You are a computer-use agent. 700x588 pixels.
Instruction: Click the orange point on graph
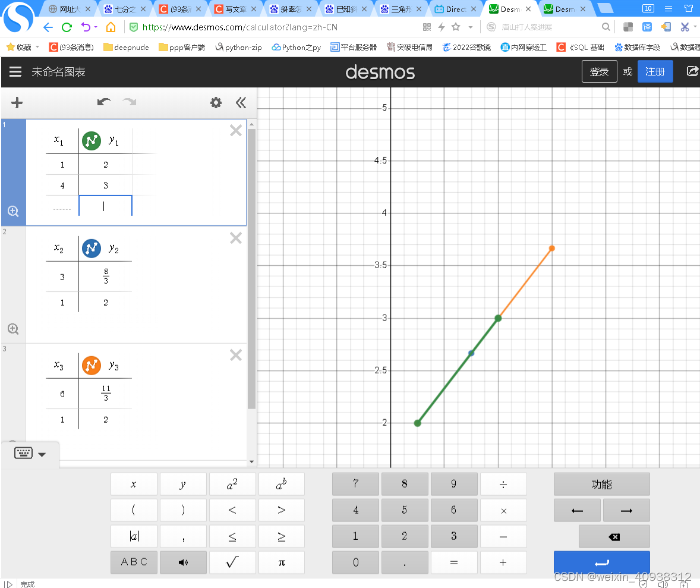552,248
